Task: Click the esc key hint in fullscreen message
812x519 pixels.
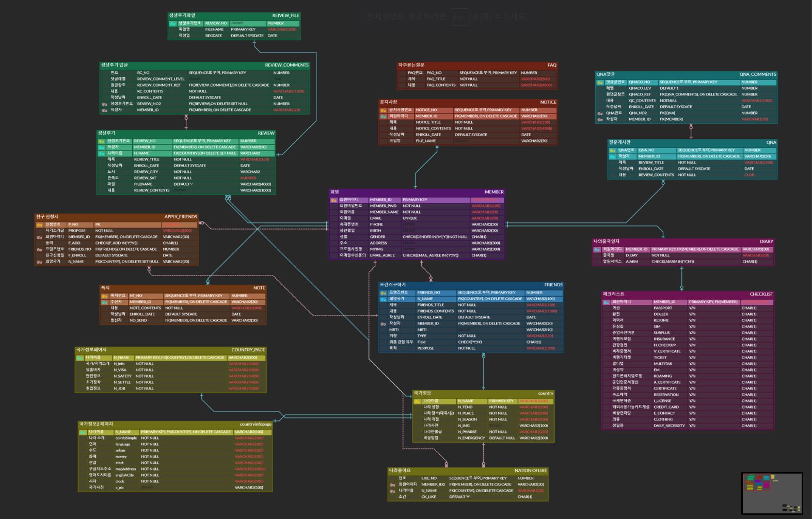Action: 459,17
